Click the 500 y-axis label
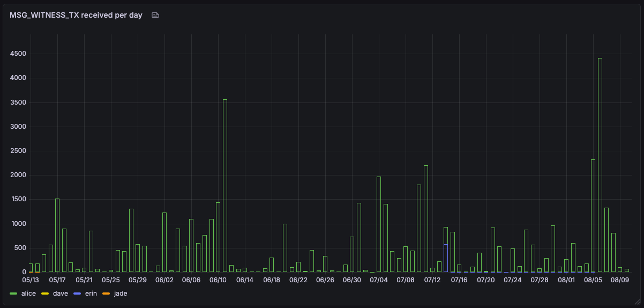Viewport: 644px width, 308px height. pos(20,248)
